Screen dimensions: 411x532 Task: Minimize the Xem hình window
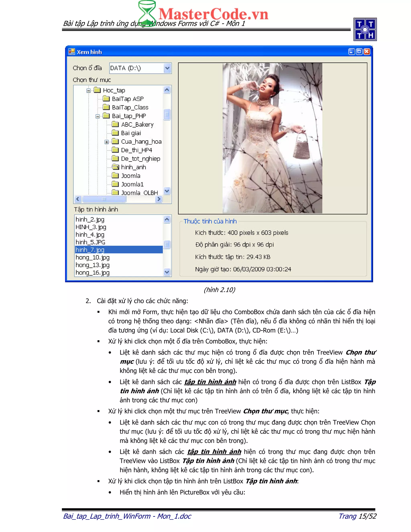351,52
